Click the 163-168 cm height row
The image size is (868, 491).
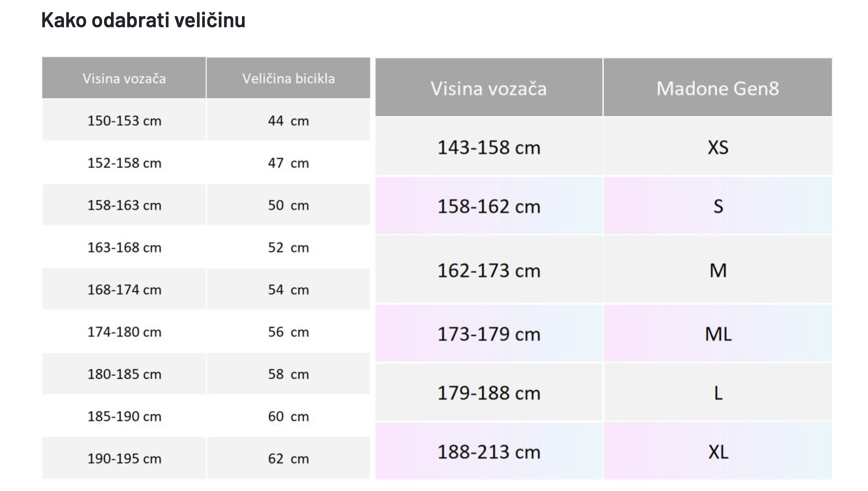(206, 247)
